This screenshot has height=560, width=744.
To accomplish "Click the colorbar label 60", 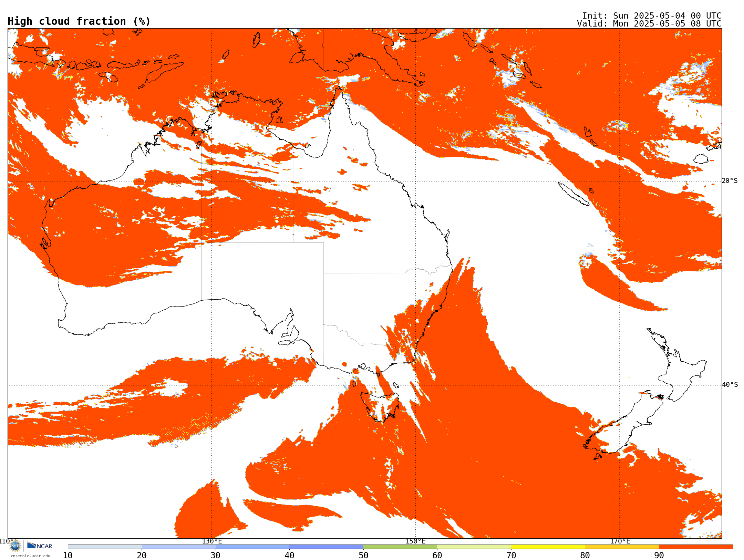I will (437, 555).
